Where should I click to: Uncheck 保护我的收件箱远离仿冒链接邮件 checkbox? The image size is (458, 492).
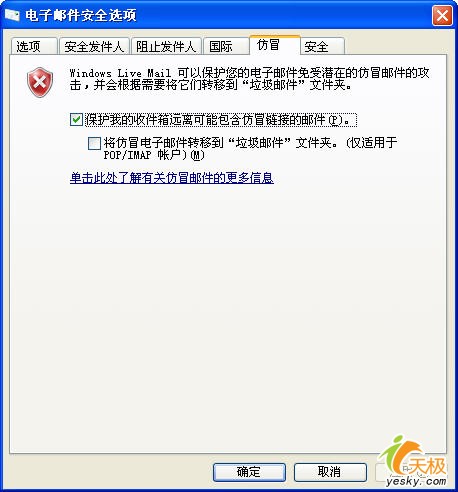76,119
